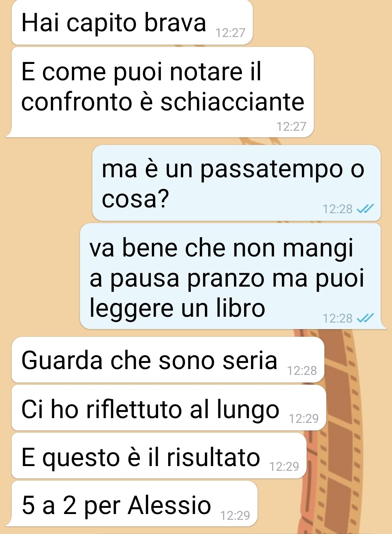Select the 'Ci ho riflettuto al lungo' bubble
This screenshot has height=534, width=392.
point(169,408)
